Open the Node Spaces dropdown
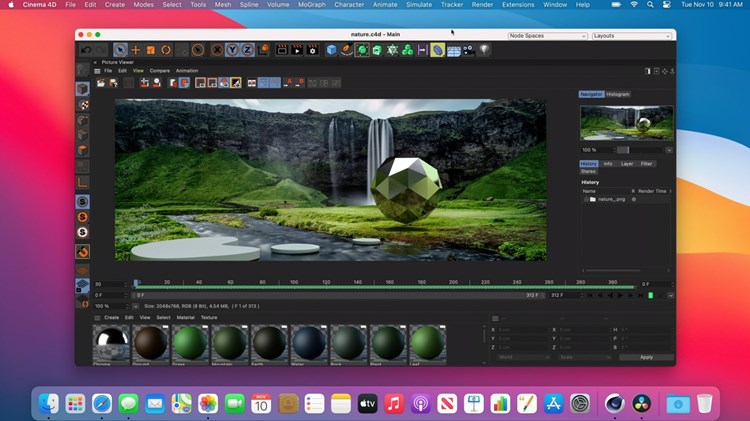This screenshot has width=750, height=421. pyautogui.click(x=547, y=36)
